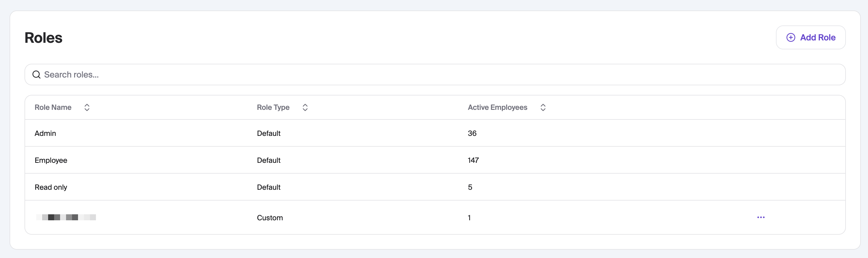The height and width of the screenshot is (258, 868).
Task: Sort by Role Name using arrows icon
Action: pyautogui.click(x=87, y=107)
